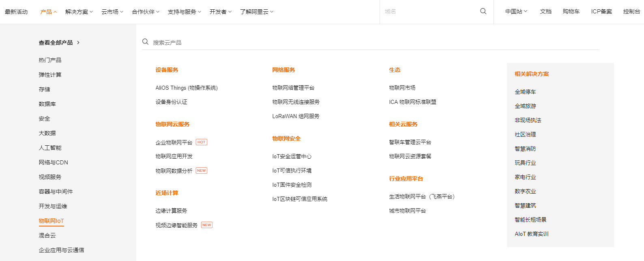The height and width of the screenshot is (261, 644).
Task: Open 智联车管理云平台 link
Action: [410, 142]
